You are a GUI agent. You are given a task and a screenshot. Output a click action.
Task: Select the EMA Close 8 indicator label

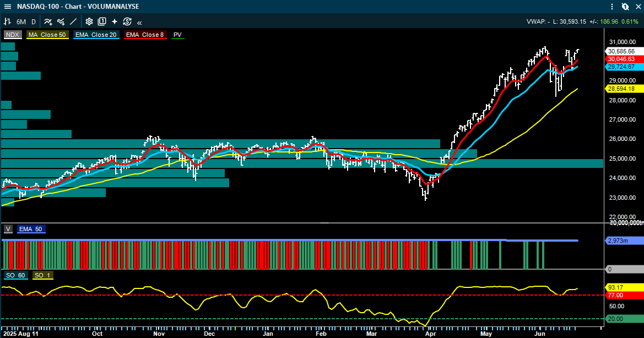click(145, 35)
